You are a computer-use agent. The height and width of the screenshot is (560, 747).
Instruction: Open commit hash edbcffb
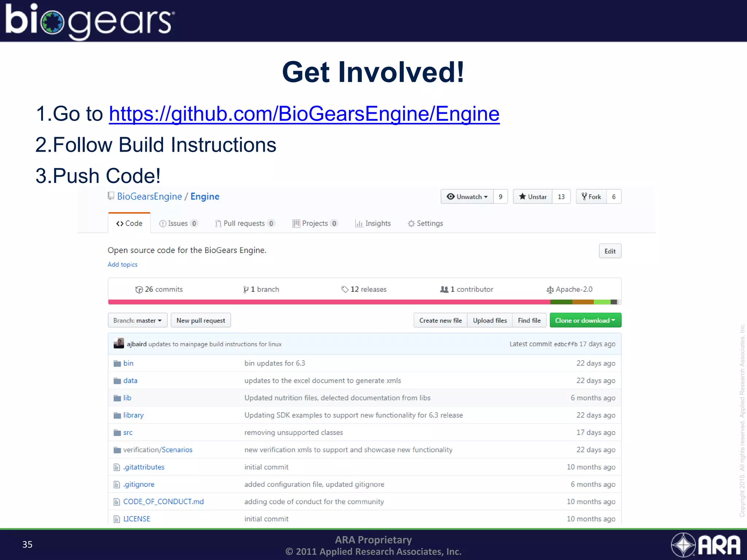pos(566,344)
